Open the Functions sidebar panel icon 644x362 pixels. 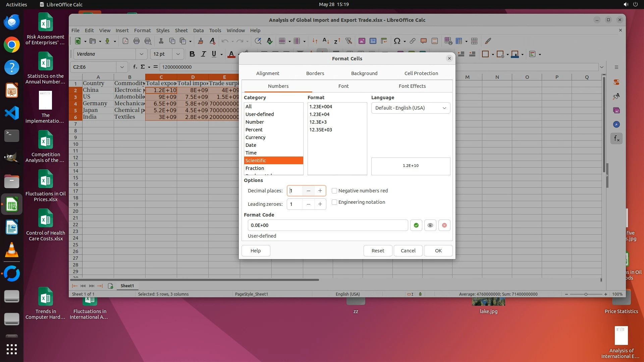(x=616, y=138)
